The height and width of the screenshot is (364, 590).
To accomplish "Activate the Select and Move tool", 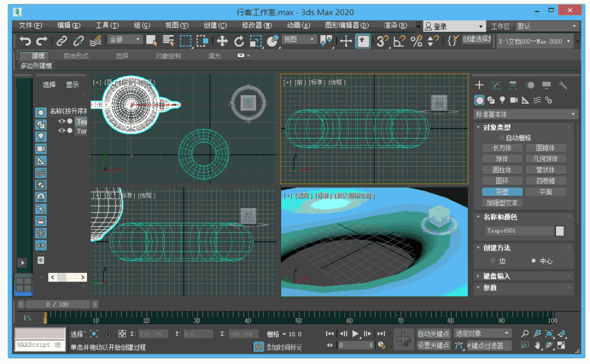I will pos(222,41).
